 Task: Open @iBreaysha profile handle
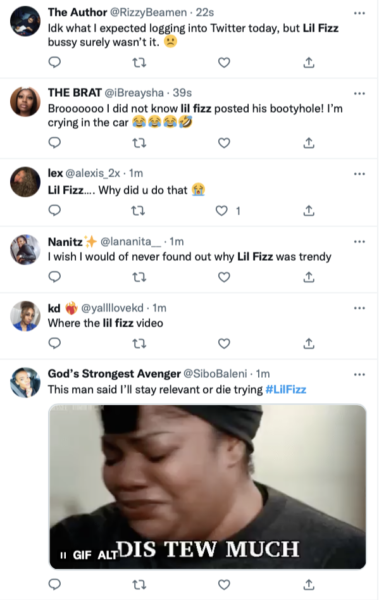pyautogui.click(x=134, y=93)
